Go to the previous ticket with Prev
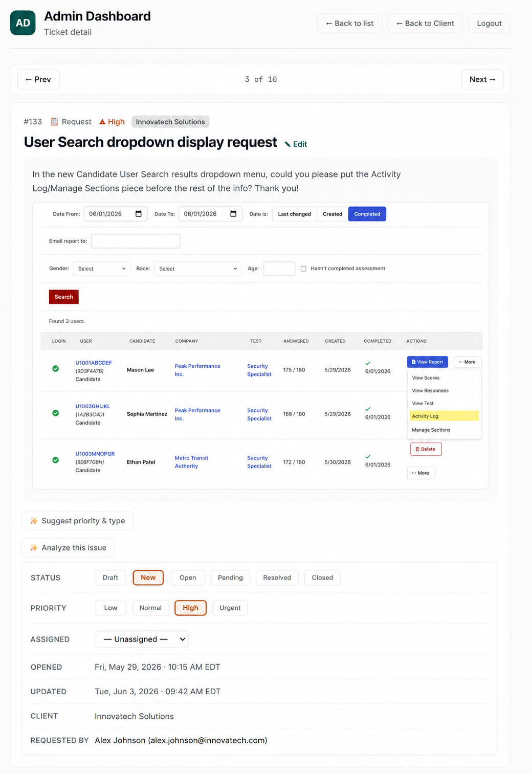Viewport: 532px width, 774px height. 38,79
